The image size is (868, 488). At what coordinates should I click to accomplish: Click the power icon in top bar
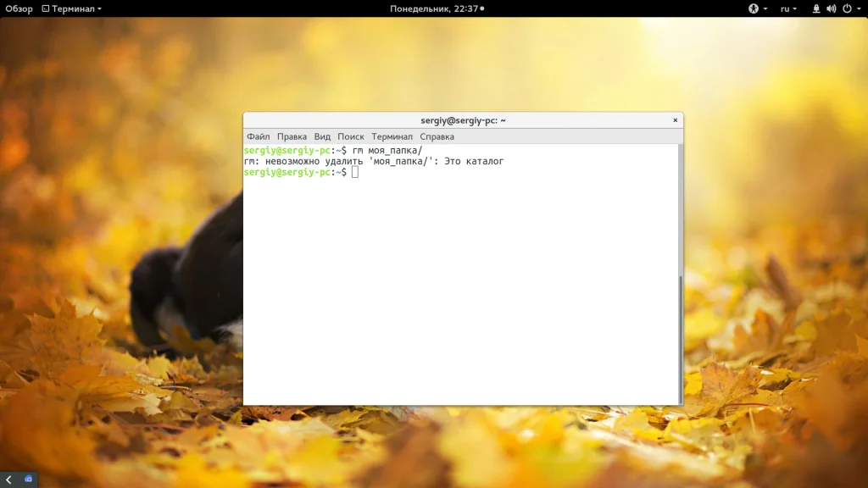(845, 8)
